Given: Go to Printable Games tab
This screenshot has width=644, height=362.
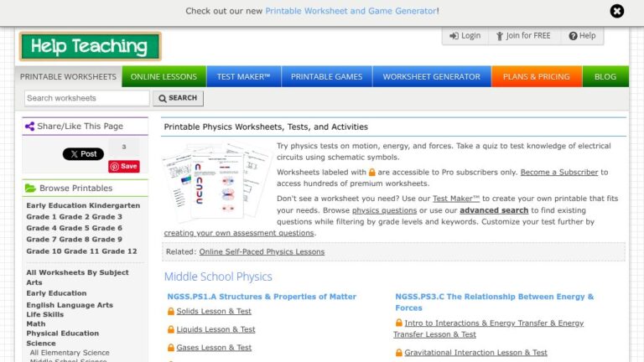Looking at the screenshot, I should [326, 77].
